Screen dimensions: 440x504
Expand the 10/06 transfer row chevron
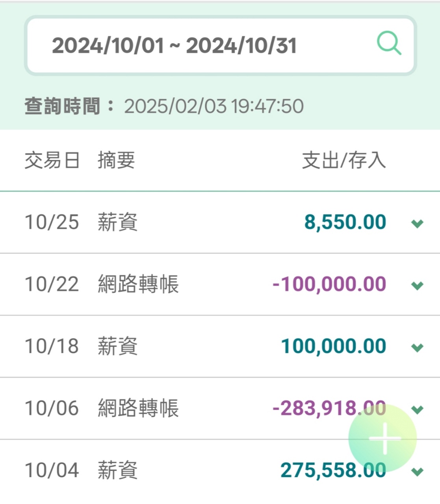coord(417,409)
